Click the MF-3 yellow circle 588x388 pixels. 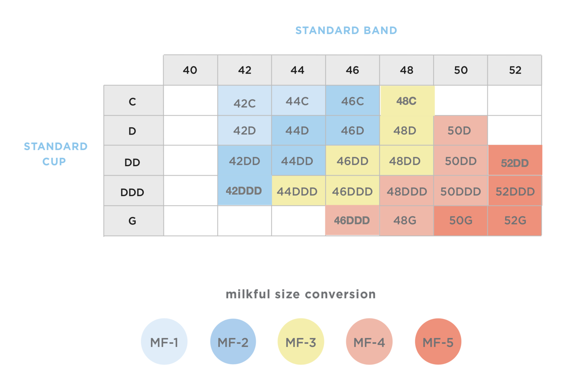[x=301, y=342]
